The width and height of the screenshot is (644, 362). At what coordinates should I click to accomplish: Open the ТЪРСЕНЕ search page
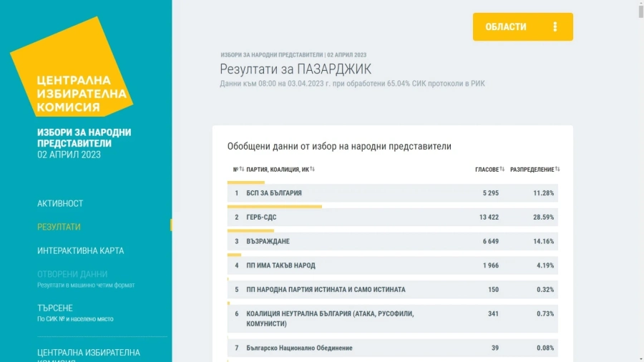pyautogui.click(x=55, y=308)
